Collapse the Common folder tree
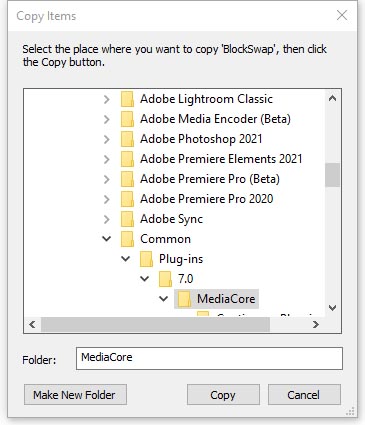Image resolution: width=365 pixels, height=425 pixels. [107, 239]
